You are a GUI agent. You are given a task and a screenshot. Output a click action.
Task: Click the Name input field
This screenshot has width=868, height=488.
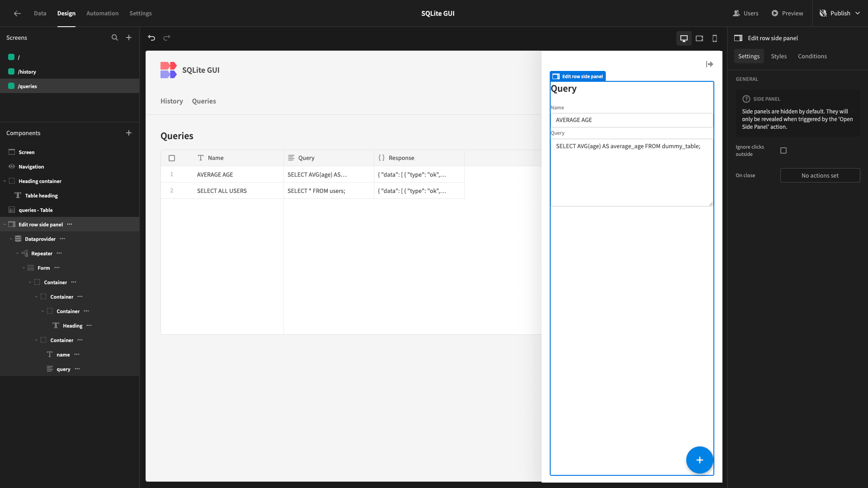click(x=632, y=120)
